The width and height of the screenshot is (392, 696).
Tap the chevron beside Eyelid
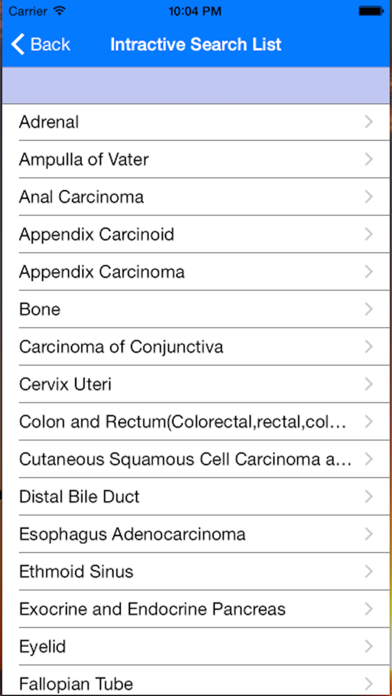pyautogui.click(x=368, y=646)
